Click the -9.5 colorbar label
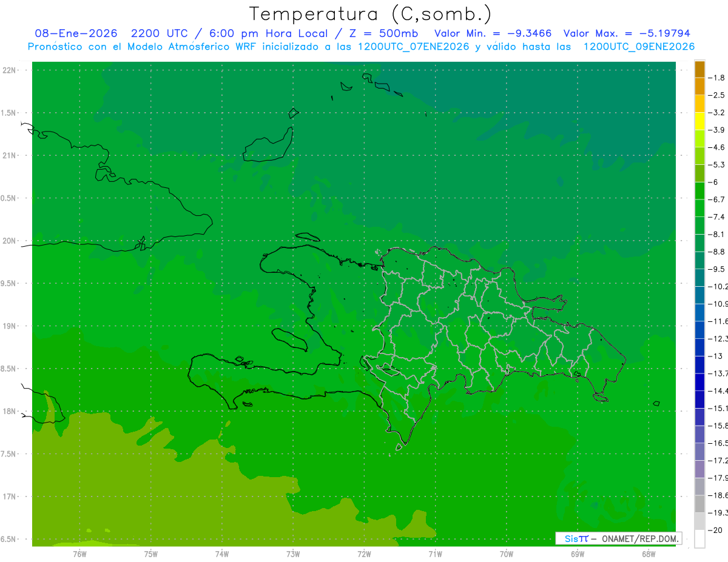This screenshot has height=562, width=728. [x=716, y=269]
